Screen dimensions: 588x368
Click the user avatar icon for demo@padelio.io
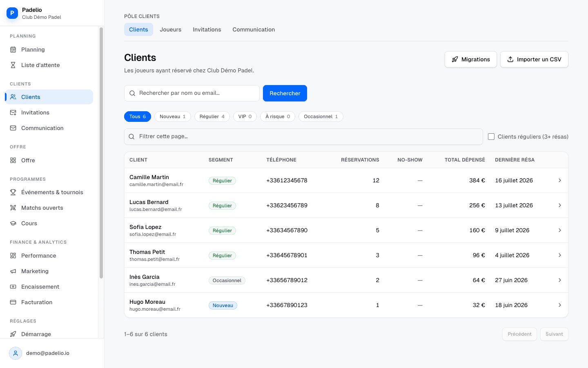point(16,353)
